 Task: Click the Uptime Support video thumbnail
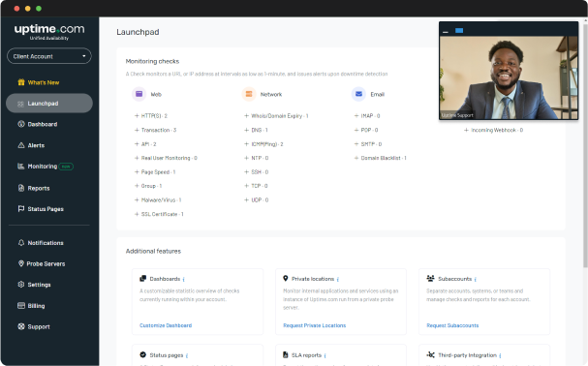pyautogui.click(x=509, y=78)
